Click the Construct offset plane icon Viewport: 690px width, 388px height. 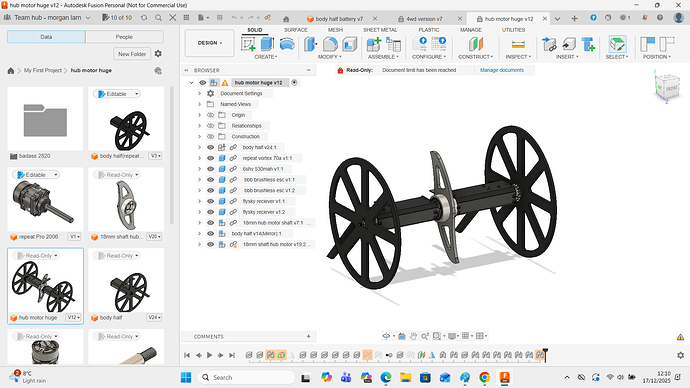476,44
